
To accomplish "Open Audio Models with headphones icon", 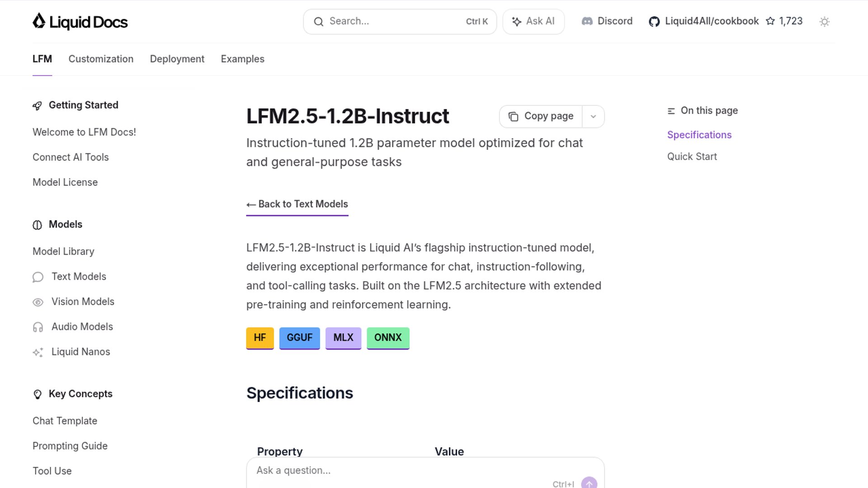I will (38, 327).
